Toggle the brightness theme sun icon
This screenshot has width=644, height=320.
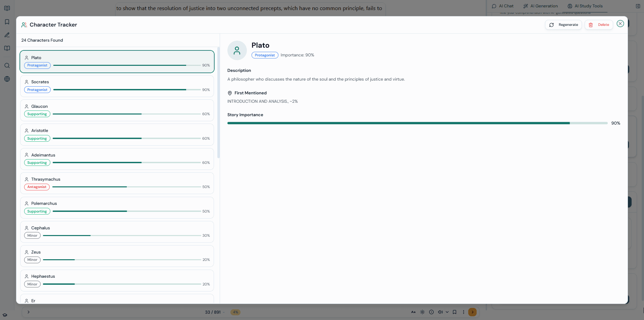[422, 312]
